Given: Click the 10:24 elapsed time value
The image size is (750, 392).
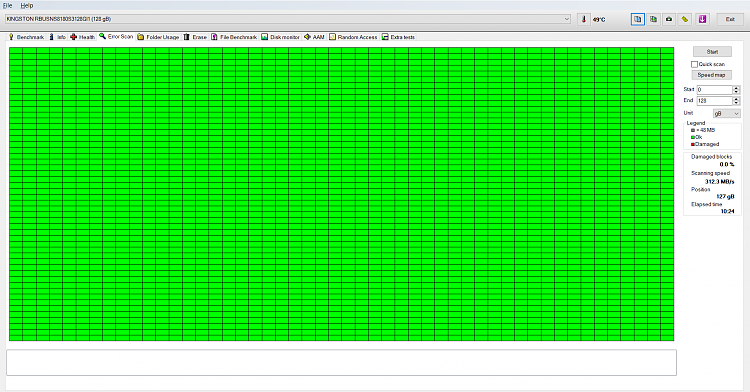Looking at the screenshot, I should tap(728, 211).
